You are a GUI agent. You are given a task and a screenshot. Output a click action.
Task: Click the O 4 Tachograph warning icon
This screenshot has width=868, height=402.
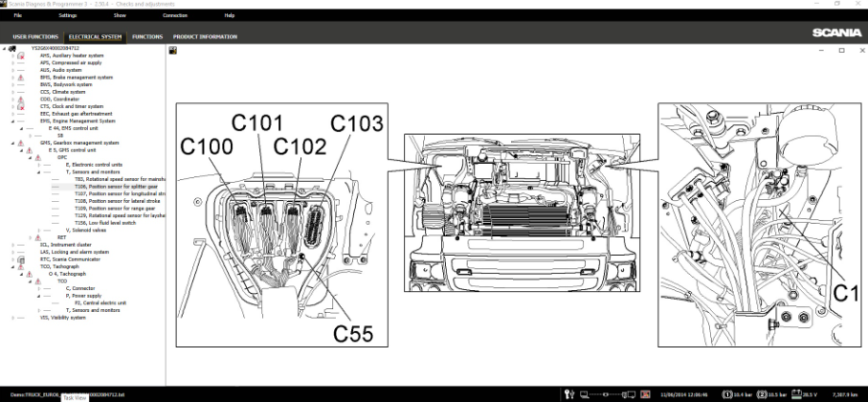[30, 274]
